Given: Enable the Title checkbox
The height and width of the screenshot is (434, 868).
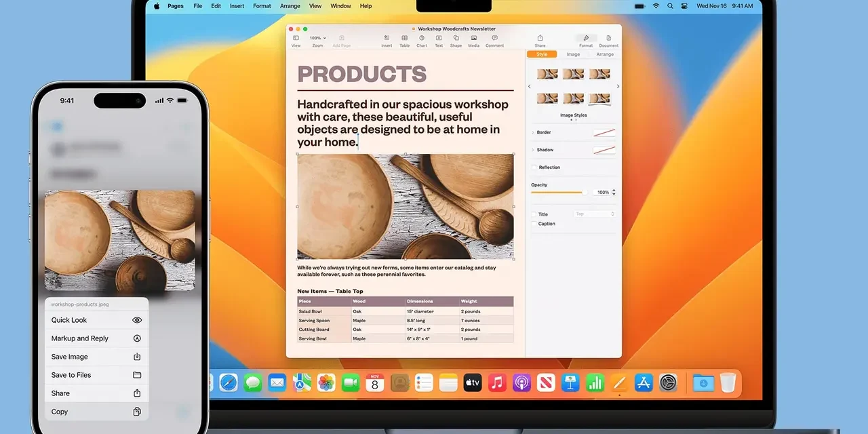Looking at the screenshot, I should pyautogui.click(x=534, y=214).
